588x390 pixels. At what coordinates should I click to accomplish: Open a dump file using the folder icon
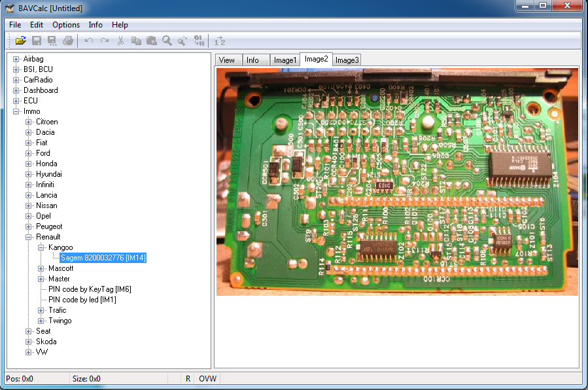point(20,41)
